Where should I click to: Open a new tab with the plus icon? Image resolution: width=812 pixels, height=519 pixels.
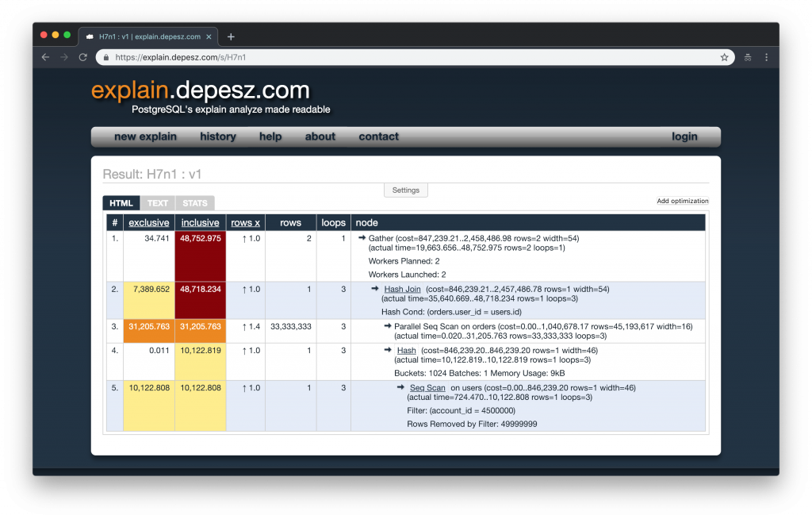[x=231, y=36]
